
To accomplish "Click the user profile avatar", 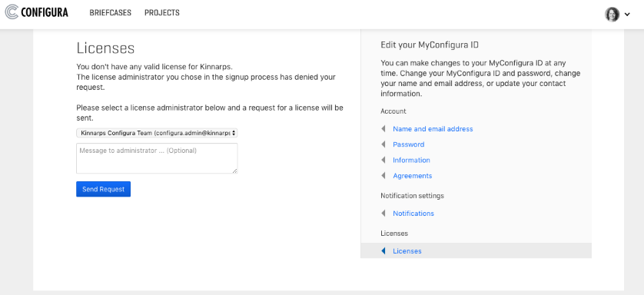I will [x=612, y=15].
